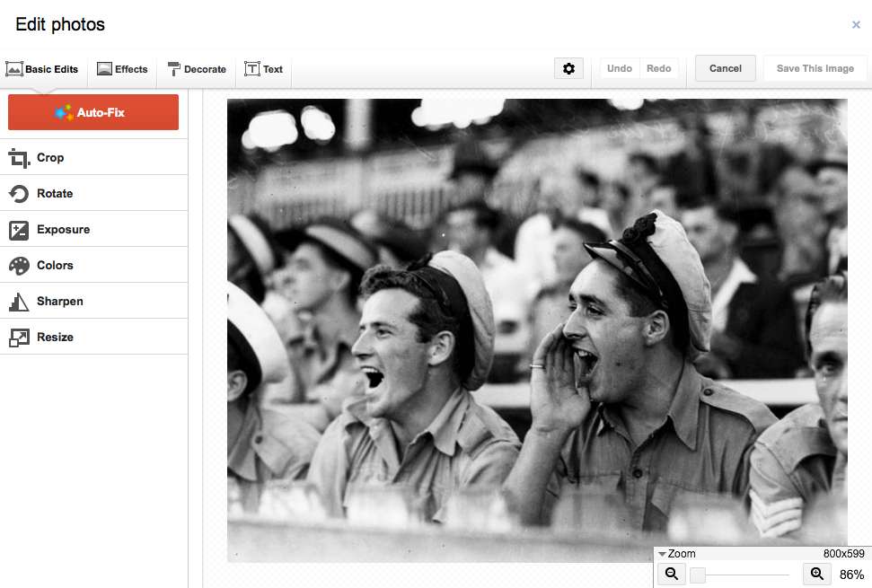
Task: Open the Colors tool
Action: click(56, 264)
